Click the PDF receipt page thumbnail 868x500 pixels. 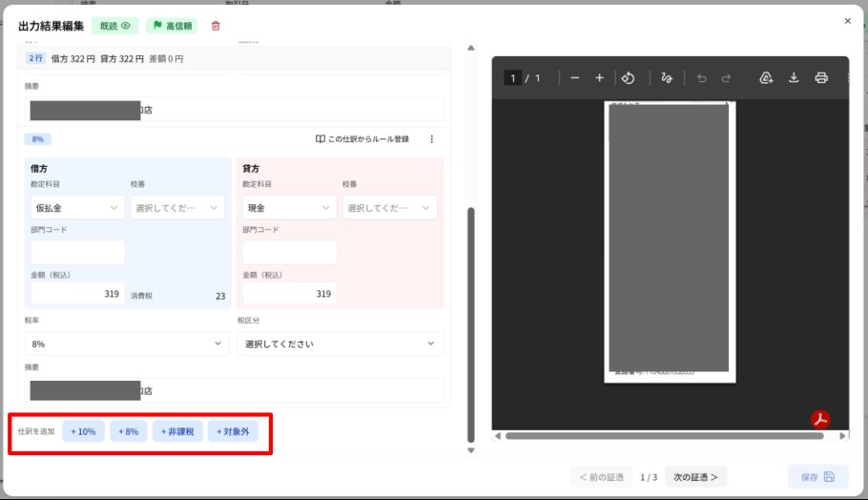coord(670,242)
